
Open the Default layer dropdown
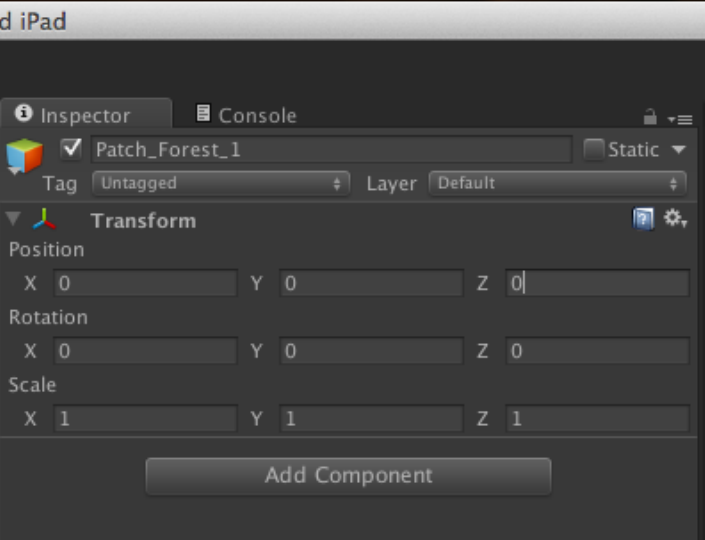point(557,183)
